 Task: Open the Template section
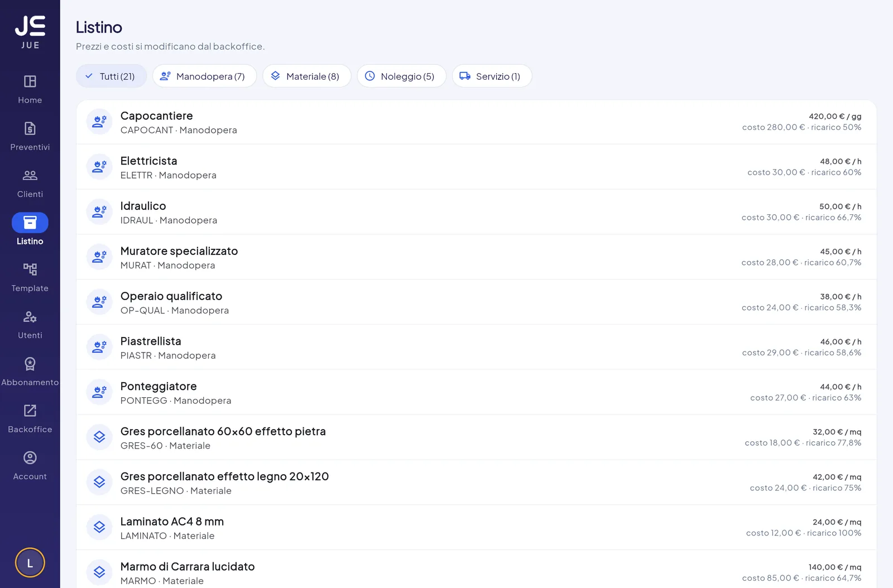(30, 277)
